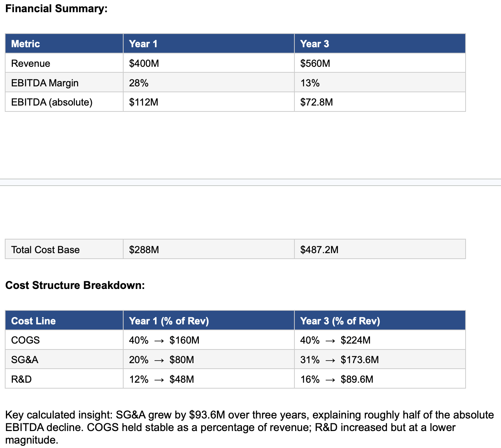Click the 28% EBITDA margin cell
Viewport: 501px width, 448px height.
tap(209, 83)
